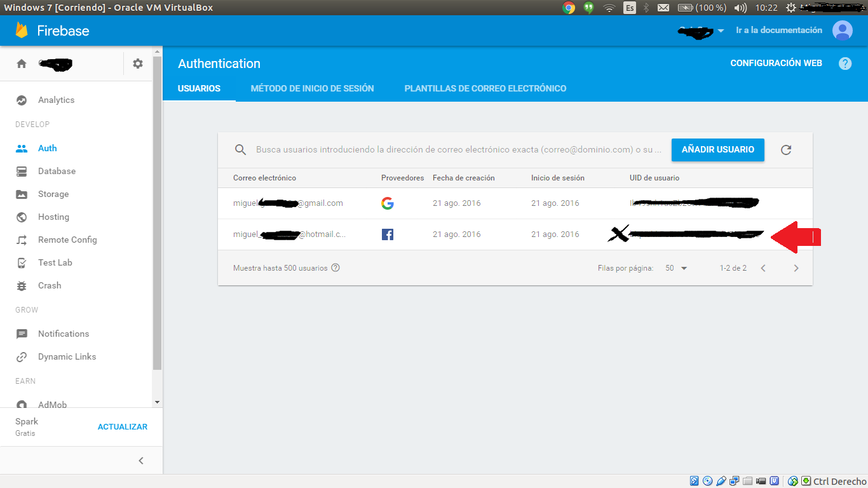Show help for 500 users limit
Viewport: 868px width, 488px height.
pos(336,268)
